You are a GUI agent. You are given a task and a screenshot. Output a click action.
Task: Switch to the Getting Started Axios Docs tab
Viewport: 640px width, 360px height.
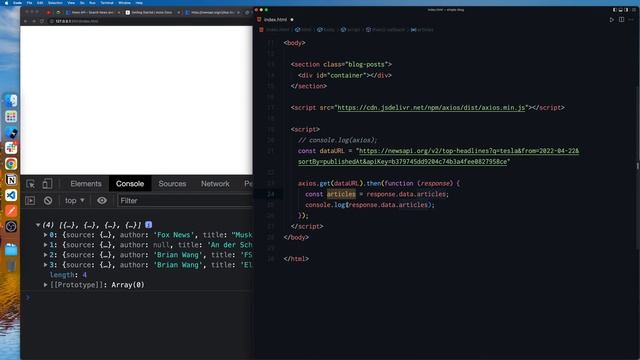pyautogui.click(x=152, y=13)
